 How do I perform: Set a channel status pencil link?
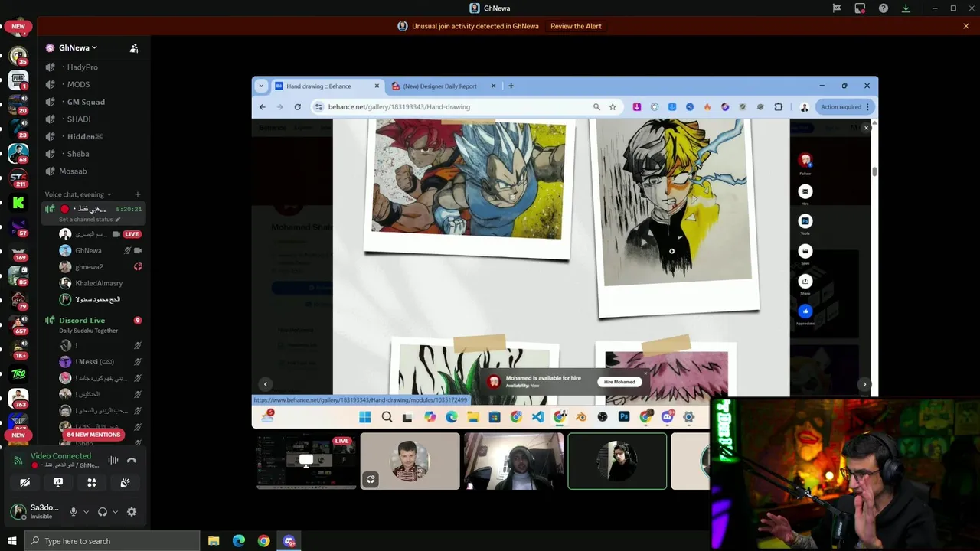(90, 220)
